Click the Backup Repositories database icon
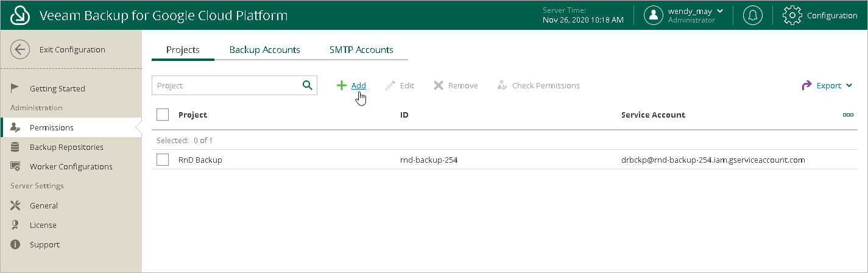Viewport: 868px width, 273px height. (x=16, y=147)
